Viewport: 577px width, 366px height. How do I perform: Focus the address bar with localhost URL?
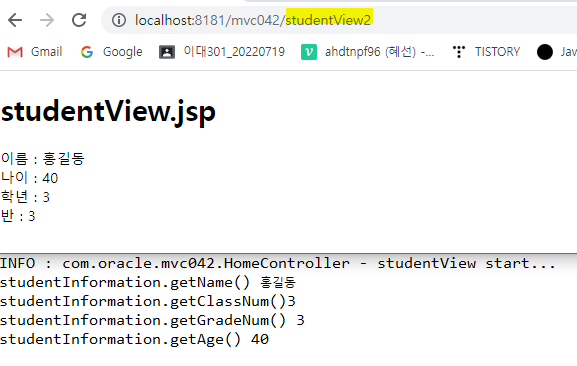coord(339,20)
